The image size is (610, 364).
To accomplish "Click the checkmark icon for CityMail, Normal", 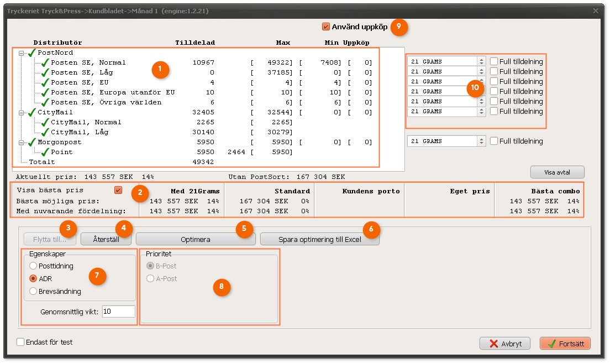I will 45,122.
